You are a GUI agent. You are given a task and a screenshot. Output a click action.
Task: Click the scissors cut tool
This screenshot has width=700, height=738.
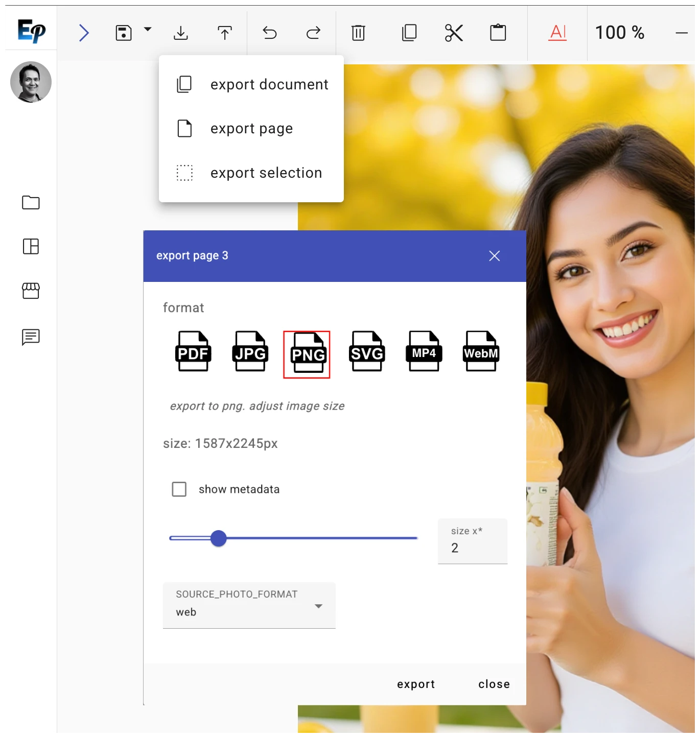pos(453,33)
